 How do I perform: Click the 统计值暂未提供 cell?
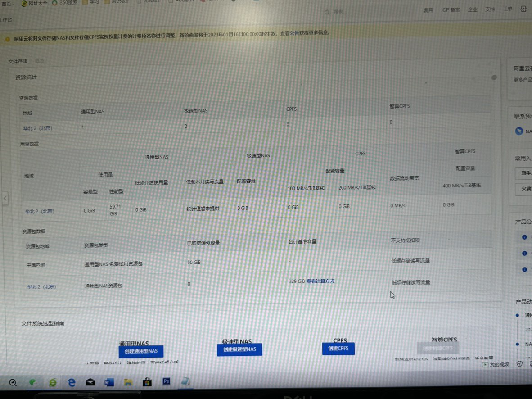pos(203,209)
